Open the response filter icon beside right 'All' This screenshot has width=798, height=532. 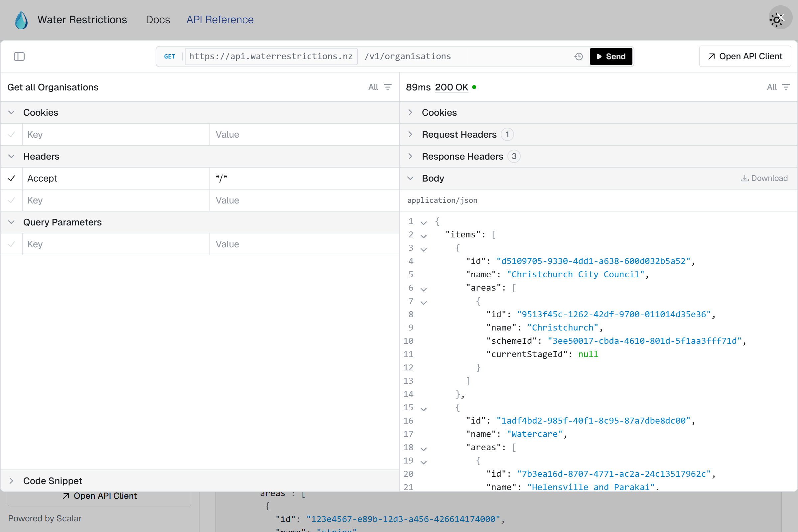(x=786, y=87)
